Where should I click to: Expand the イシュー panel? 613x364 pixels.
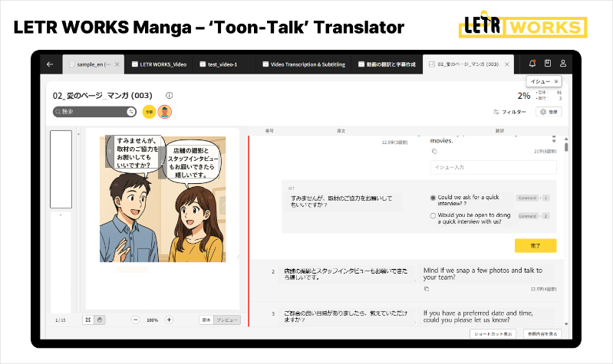[x=544, y=81]
